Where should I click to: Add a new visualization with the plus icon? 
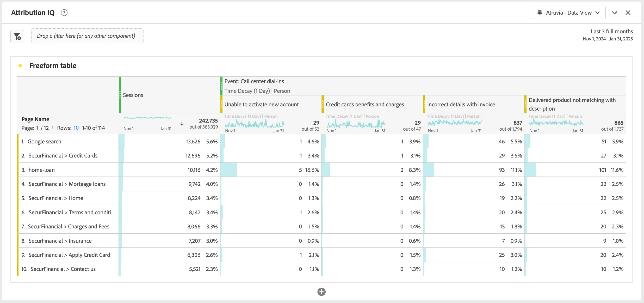click(321, 292)
